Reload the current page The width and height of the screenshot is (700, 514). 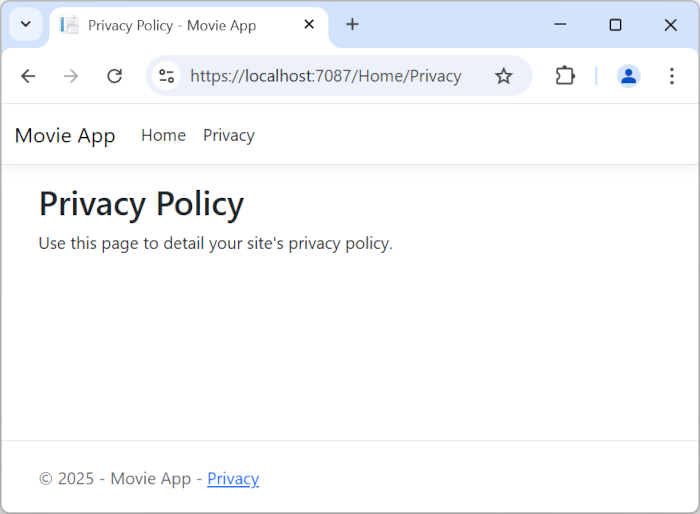pyautogui.click(x=115, y=76)
